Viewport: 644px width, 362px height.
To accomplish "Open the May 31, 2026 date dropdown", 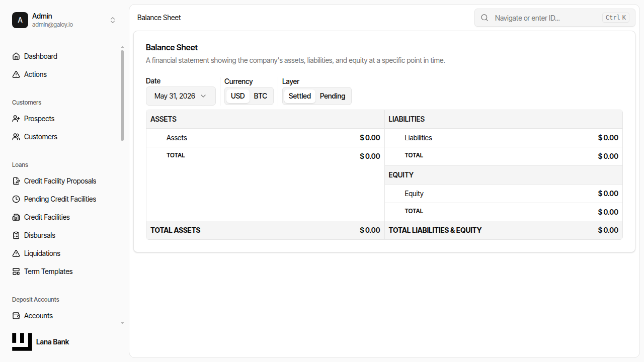I will tap(181, 96).
